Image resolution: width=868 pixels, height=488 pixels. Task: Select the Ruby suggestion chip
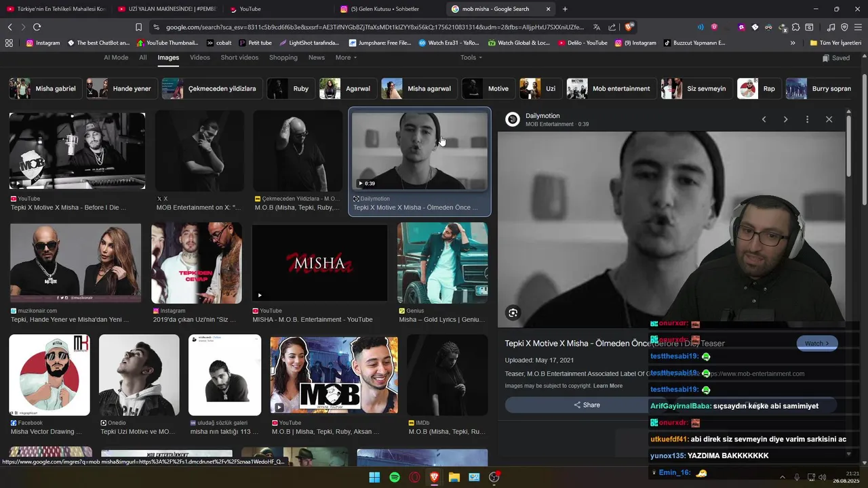pyautogui.click(x=291, y=89)
